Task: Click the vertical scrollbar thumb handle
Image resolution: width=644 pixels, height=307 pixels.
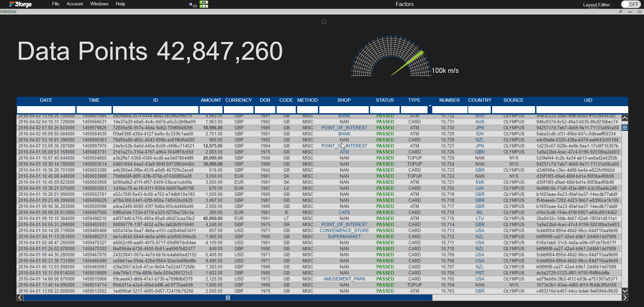Action: (625, 128)
